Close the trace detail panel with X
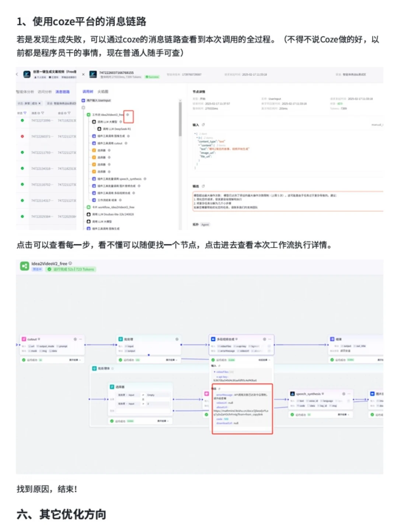Viewport: 398px width, 532px height. pos(83,74)
